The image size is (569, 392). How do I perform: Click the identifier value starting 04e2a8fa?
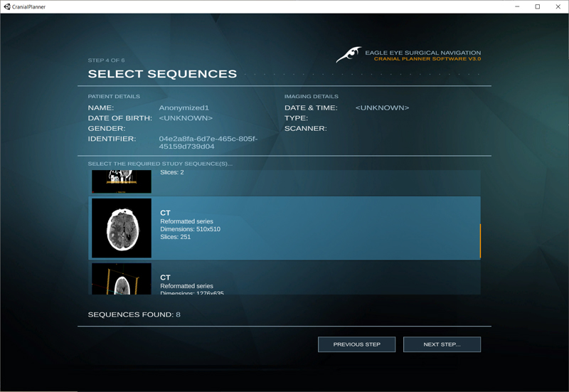coord(208,143)
